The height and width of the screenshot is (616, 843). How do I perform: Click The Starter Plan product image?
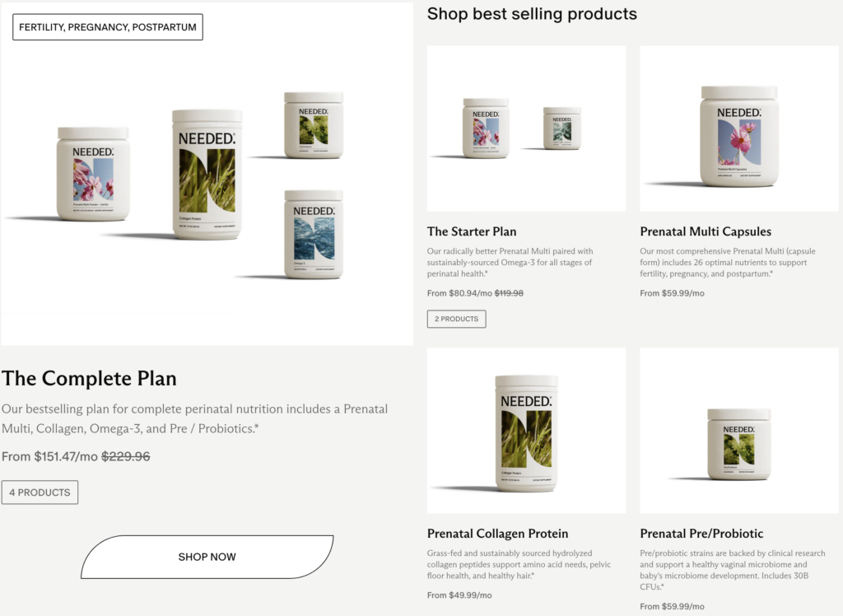tap(526, 128)
